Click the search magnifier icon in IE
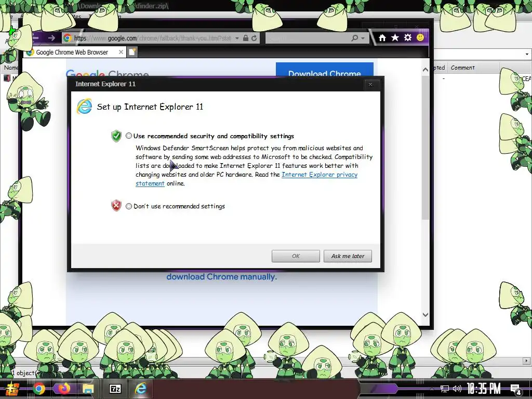The width and height of the screenshot is (532, 399). (x=354, y=38)
